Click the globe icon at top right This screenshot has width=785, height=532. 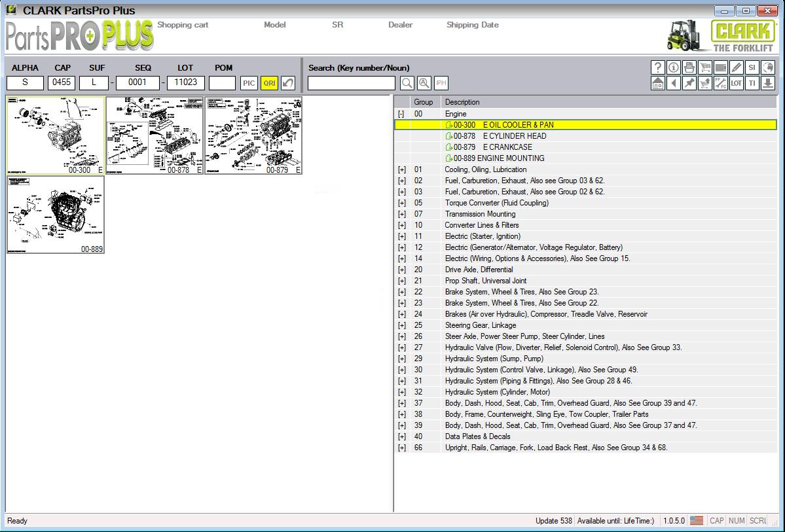pyautogui.click(x=767, y=67)
